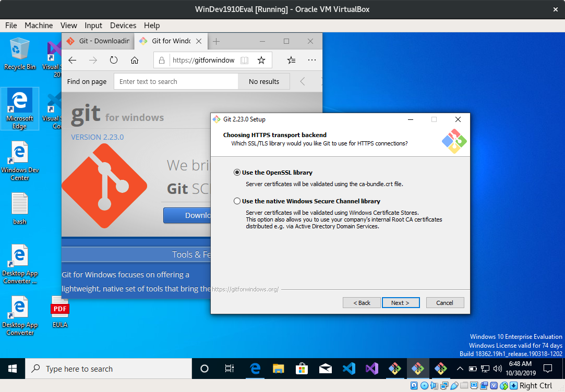This screenshot has height=392, width=565.
Task: Click the Tools & Features heading on page
Action: coord(191,254)
